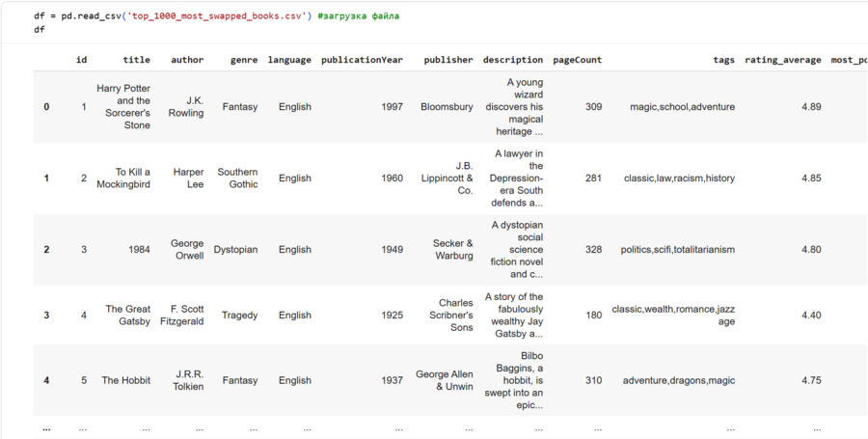Image resolution: width=868 pixels, height=439 pixels.
Task: Select the Bloomsbury publisher cell
Action: [x=447, y=107]
